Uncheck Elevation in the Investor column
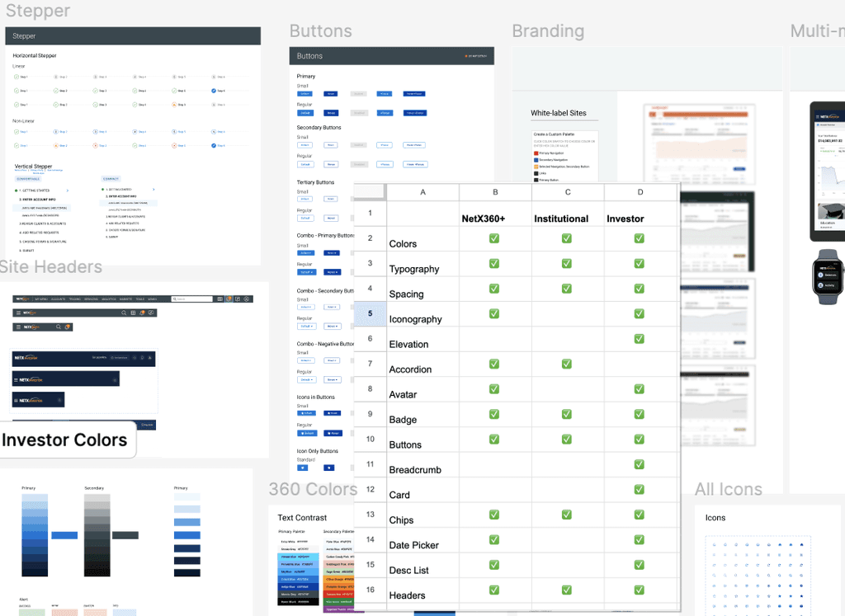This screenshot has height=616, width=845. [640, 339]
